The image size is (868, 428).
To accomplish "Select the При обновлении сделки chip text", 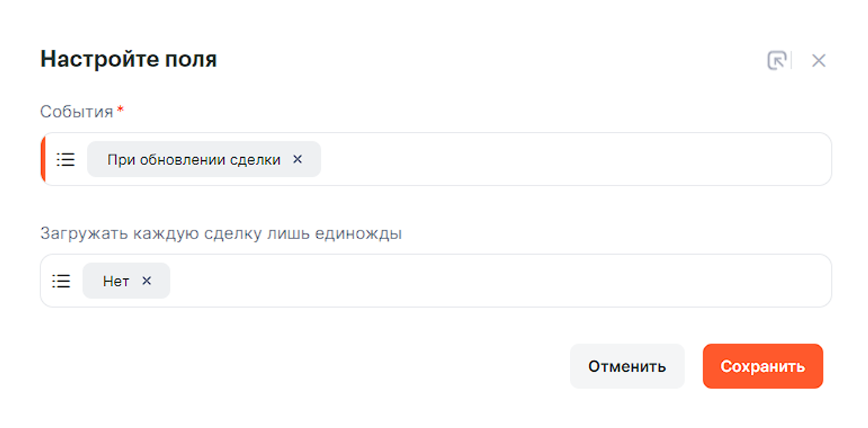I will 193,160.
